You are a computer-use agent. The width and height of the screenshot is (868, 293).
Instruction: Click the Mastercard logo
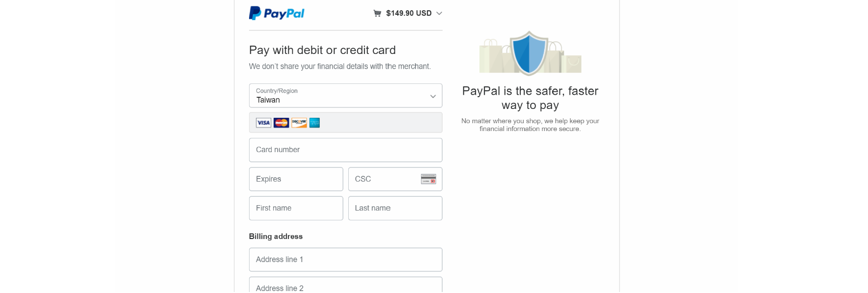coord(281,123)
